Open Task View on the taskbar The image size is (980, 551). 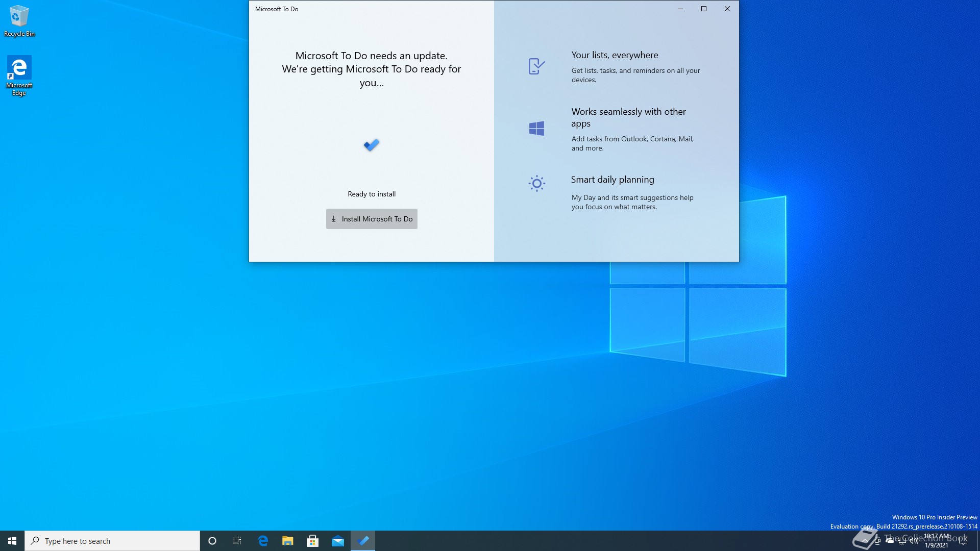[237, 541]
